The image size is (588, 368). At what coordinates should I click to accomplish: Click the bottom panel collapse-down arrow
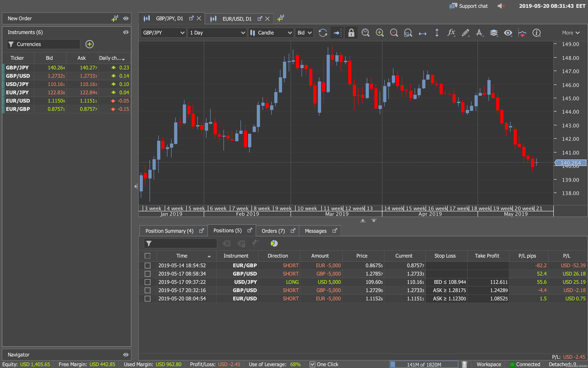374,221
